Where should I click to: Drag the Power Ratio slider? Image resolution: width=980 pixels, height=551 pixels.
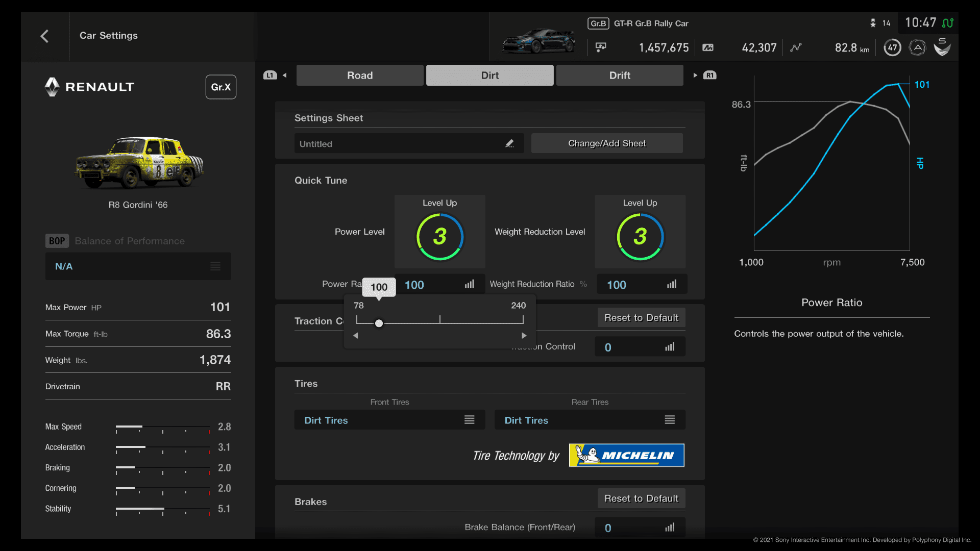pos(379,323)
